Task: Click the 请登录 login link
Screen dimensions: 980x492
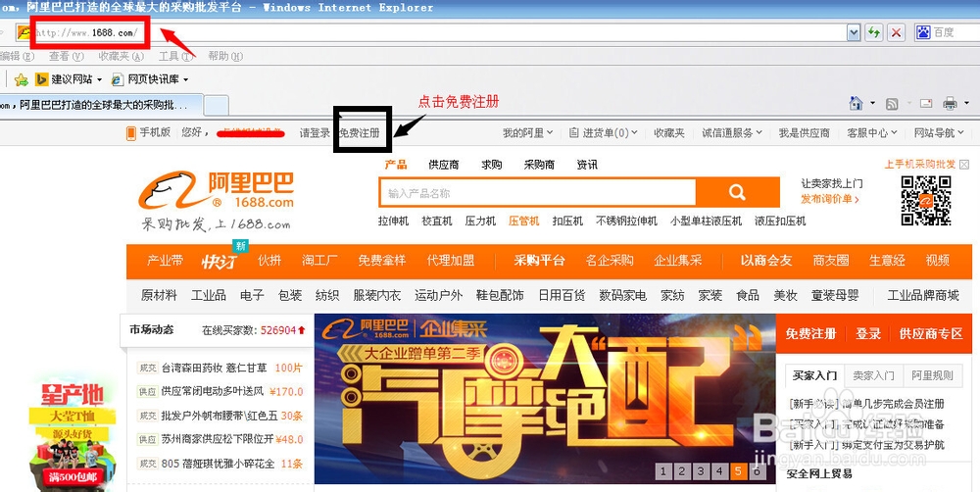Action: (315, 132)
